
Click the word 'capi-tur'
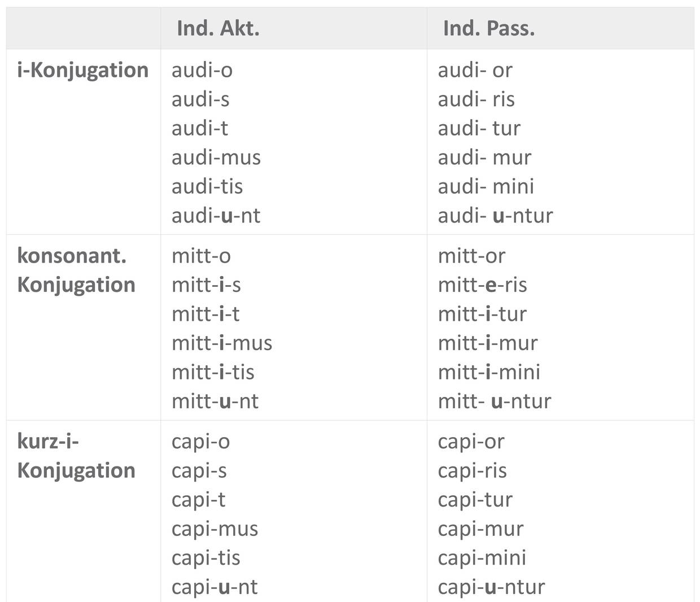click(x=475, y=500)
